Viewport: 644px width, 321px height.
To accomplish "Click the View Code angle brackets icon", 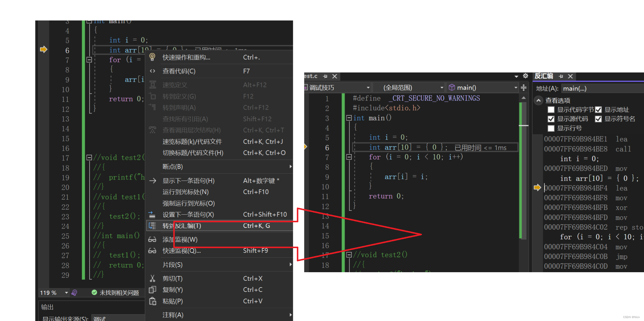I will 152,71.
